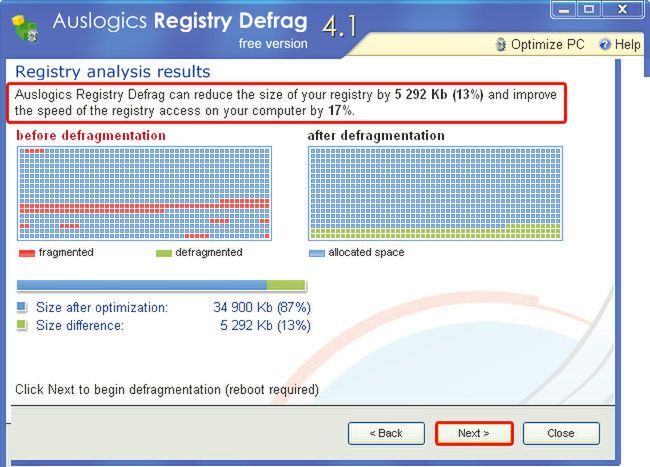Viewport: 650px width, 467px height.
Task: Click the after defragmentation cluster map
Action: tap(435, 193)
